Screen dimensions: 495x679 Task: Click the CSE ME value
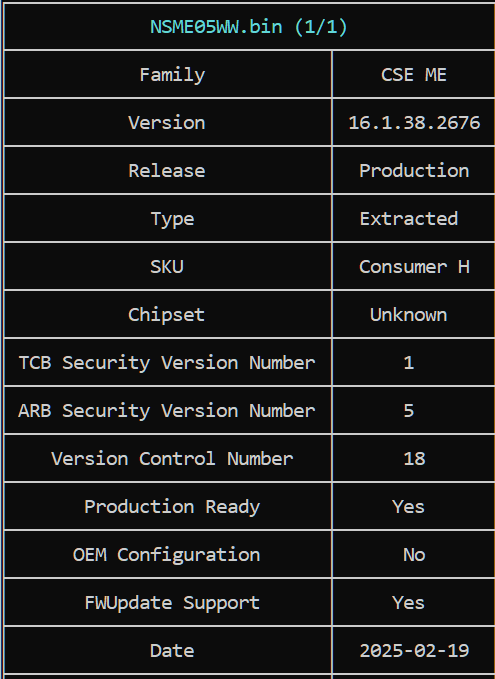[x=414, y=75]
